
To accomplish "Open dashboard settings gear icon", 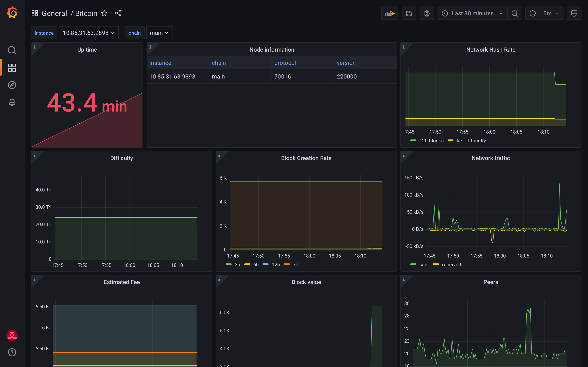I will (x=427, y=13).
